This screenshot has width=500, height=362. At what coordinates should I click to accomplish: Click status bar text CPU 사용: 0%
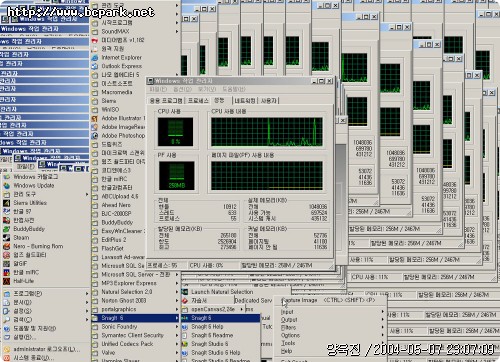click(206, 266)
